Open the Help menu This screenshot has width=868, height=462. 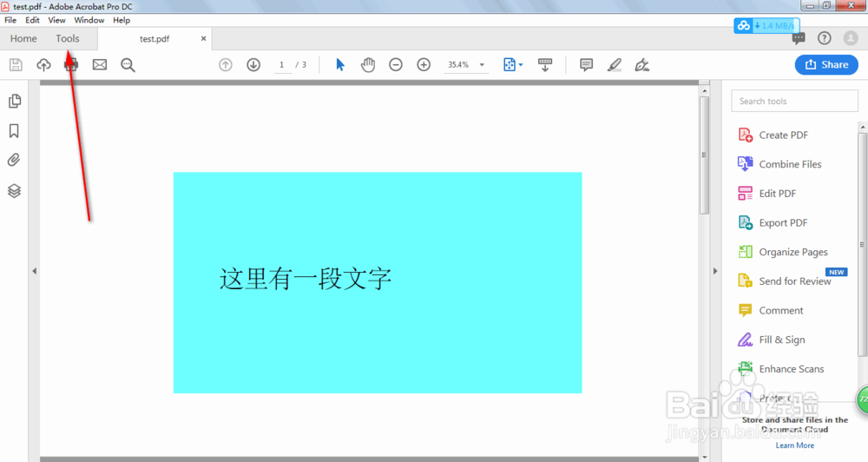[122, 20]
